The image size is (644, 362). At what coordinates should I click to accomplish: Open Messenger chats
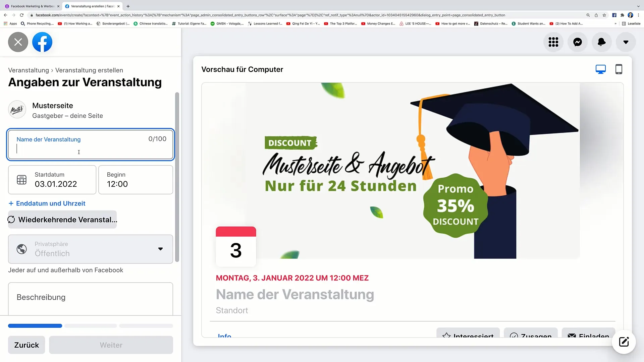click(578, 42)
